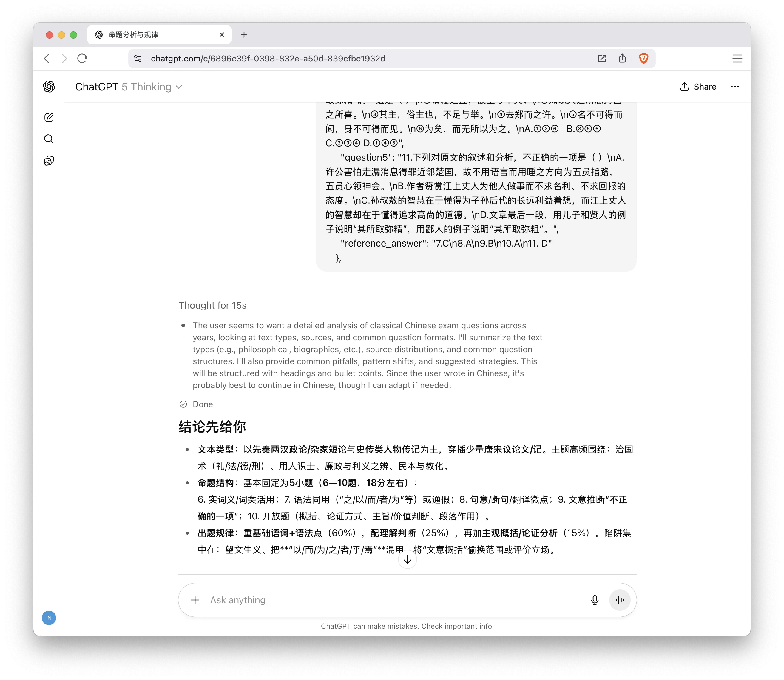The height and width of the screenshot is (680, 784).
Task: Start voice mode with the waveform icon
Action: click(x=619, y=600)
